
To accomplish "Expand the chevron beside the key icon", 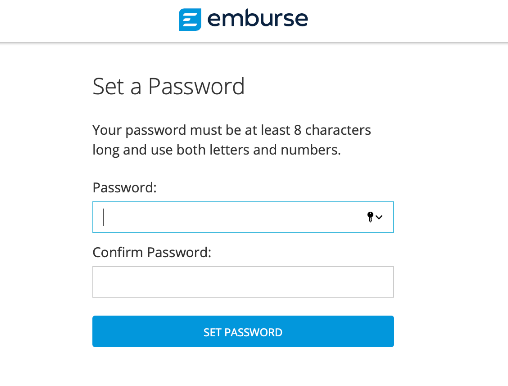I will click(379, 217).
